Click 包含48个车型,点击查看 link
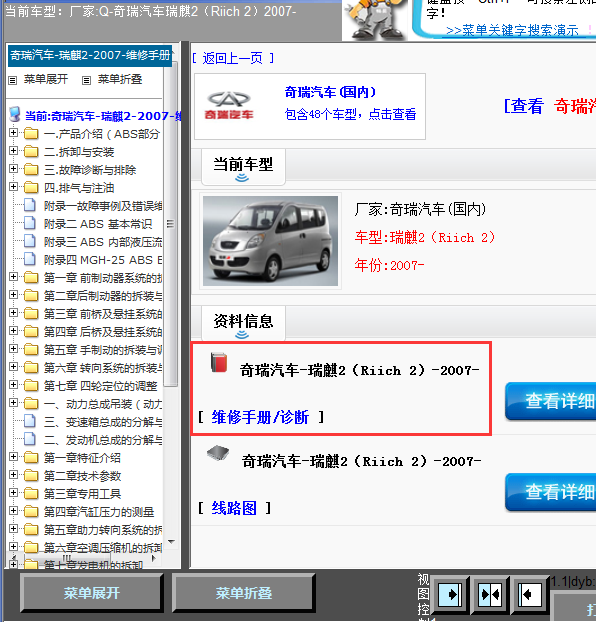Viewport: 596px width, 622px height. [350, 114]
